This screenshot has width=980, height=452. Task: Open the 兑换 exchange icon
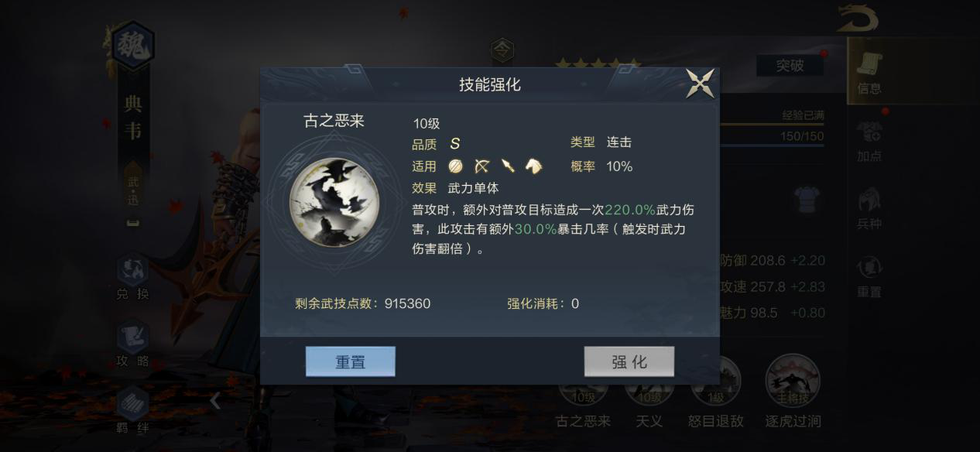point(132,279)
